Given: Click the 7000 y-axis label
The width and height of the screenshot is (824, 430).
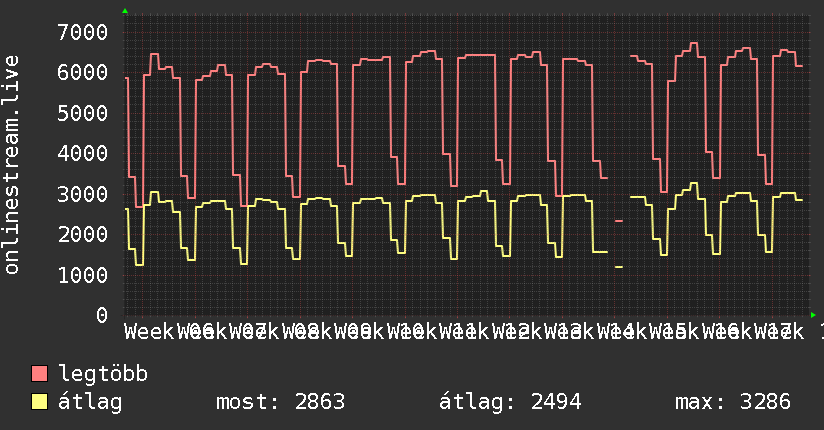Looking at the screenshot, I should [x=83, y=32].
